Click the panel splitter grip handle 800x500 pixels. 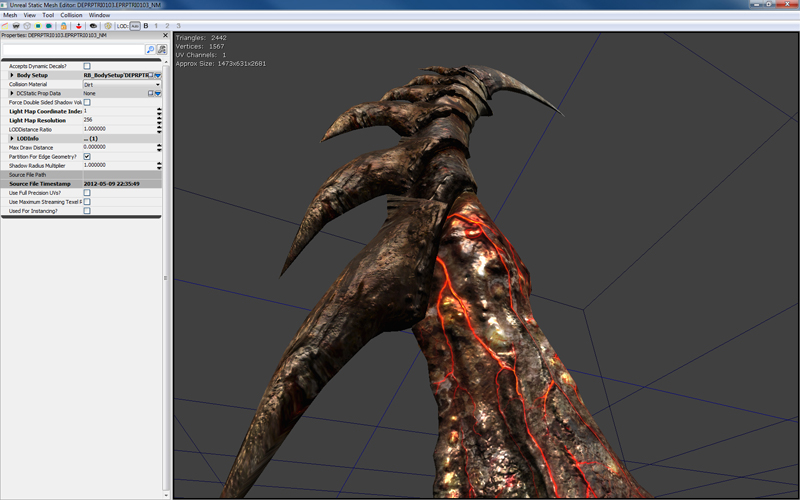click(x=165, y=278)
